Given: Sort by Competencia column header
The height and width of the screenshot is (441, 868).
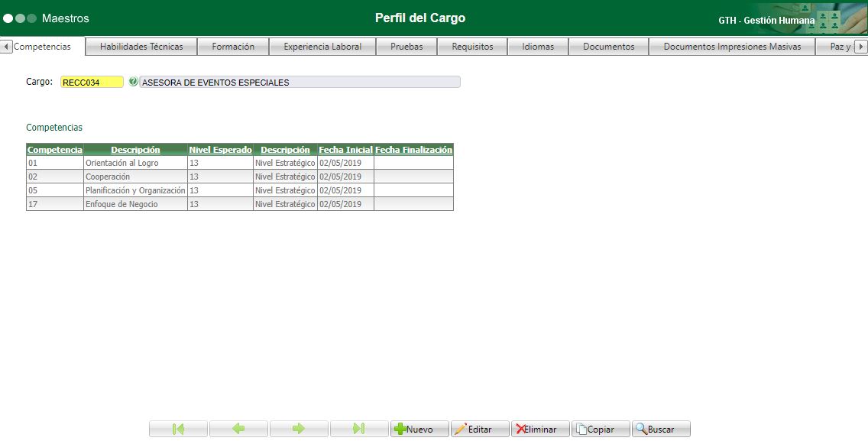Looking at the screenshot, I should (55, 150).
